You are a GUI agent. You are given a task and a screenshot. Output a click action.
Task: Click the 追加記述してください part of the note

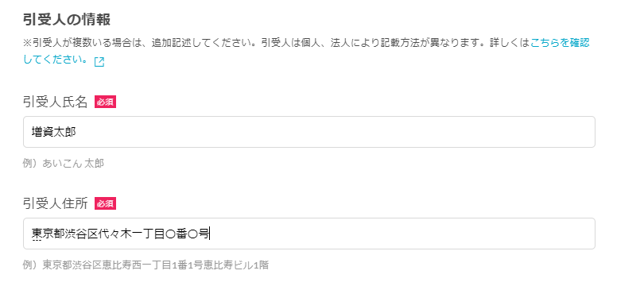point(200,43)
